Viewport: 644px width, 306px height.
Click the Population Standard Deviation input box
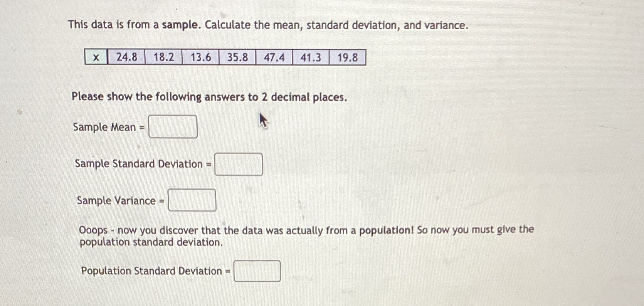tap(257, 271)
